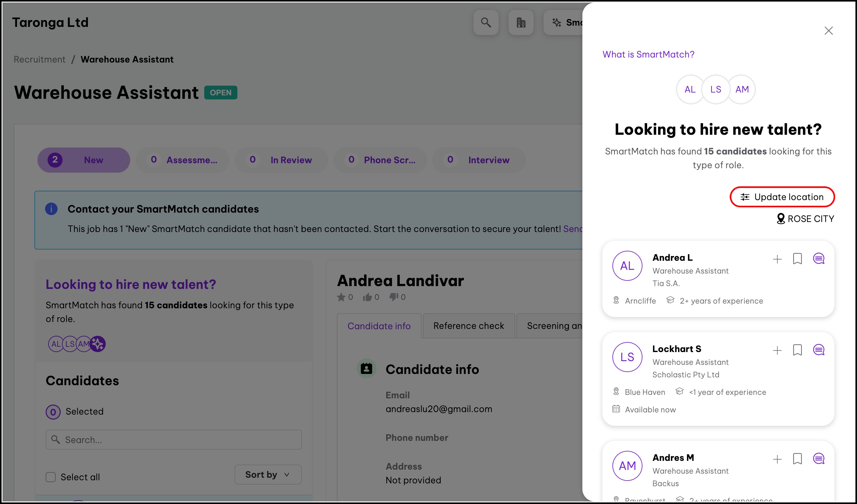Close the SmartMatch side panel
The image size is (857, 504).
pyautogui.click(x=829, y=31)
